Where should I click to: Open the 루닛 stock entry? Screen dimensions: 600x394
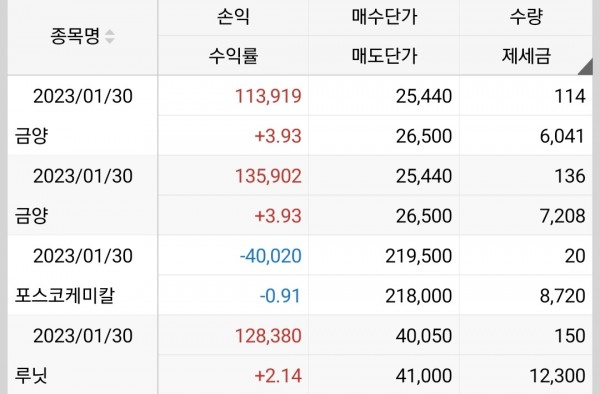pos(31,375)
